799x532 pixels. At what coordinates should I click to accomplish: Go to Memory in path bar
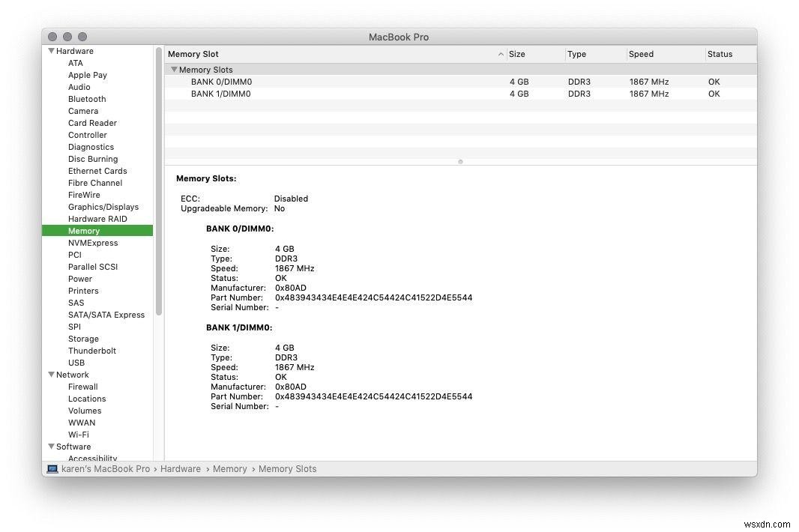click(x=230, y=469)
